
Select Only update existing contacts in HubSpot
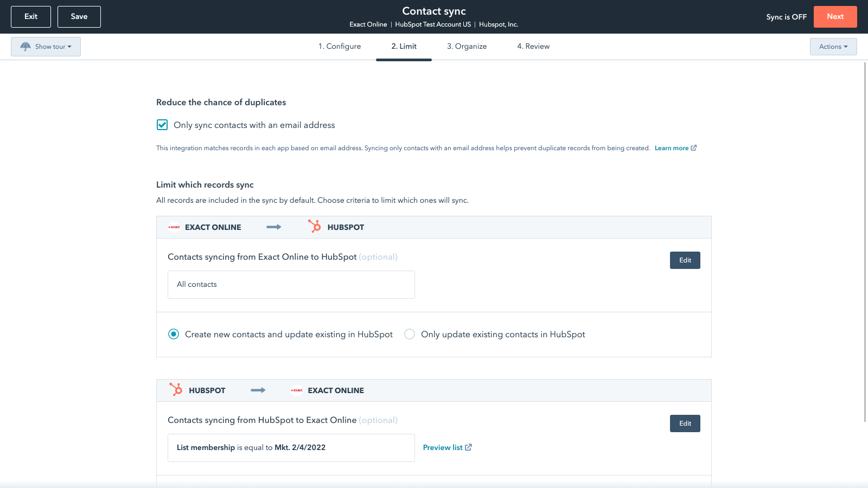coord(410,335)
